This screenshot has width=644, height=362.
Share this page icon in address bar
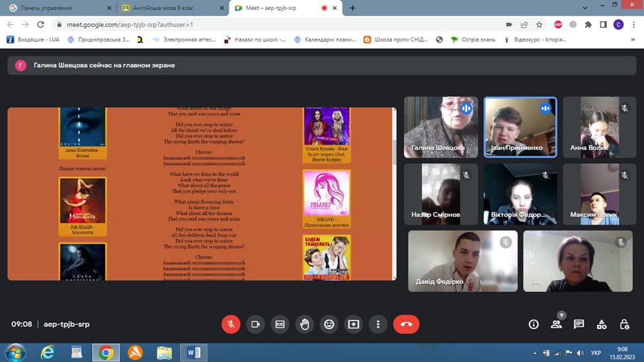point(524,24)
